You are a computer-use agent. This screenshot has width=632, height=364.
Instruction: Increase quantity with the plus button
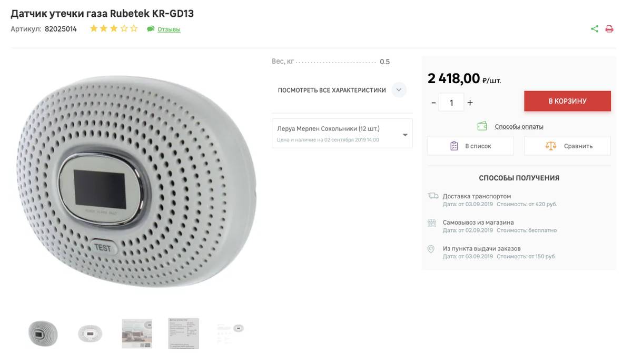tap(470, 103)
